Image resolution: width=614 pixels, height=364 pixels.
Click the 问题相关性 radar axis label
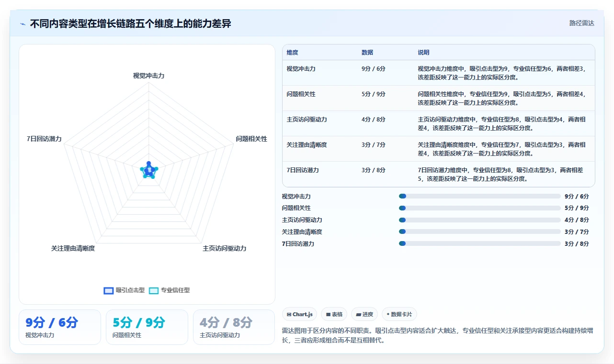point(251,139)
